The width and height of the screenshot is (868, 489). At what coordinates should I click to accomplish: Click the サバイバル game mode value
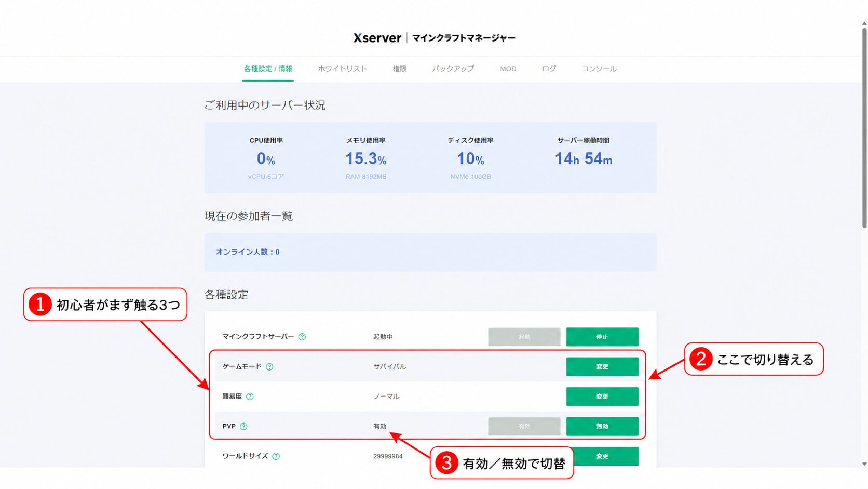pyautogui.click(x=389, y=367)
